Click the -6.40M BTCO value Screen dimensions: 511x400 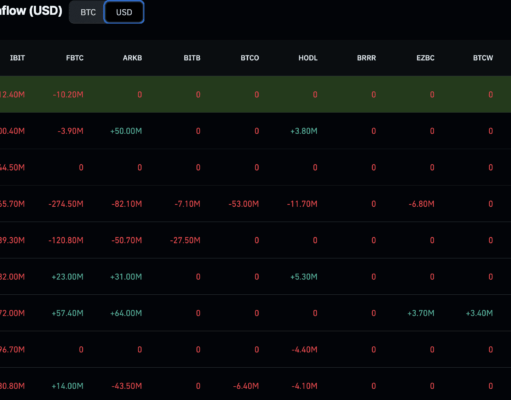tap(246, 386)
